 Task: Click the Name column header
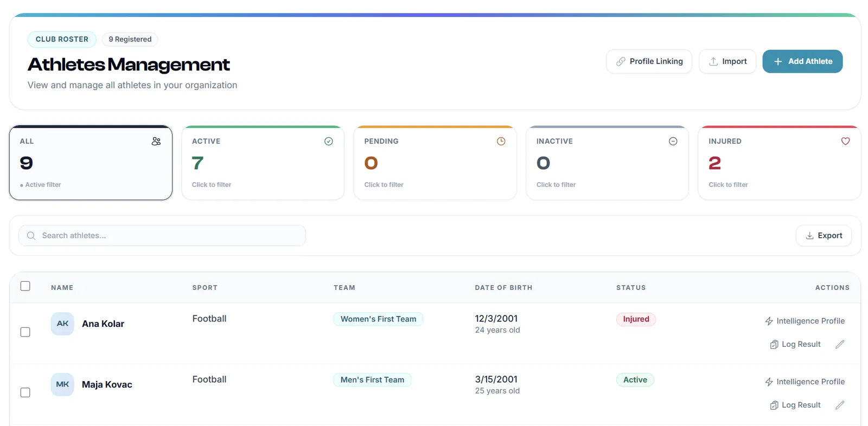click(x=62, y=288)
